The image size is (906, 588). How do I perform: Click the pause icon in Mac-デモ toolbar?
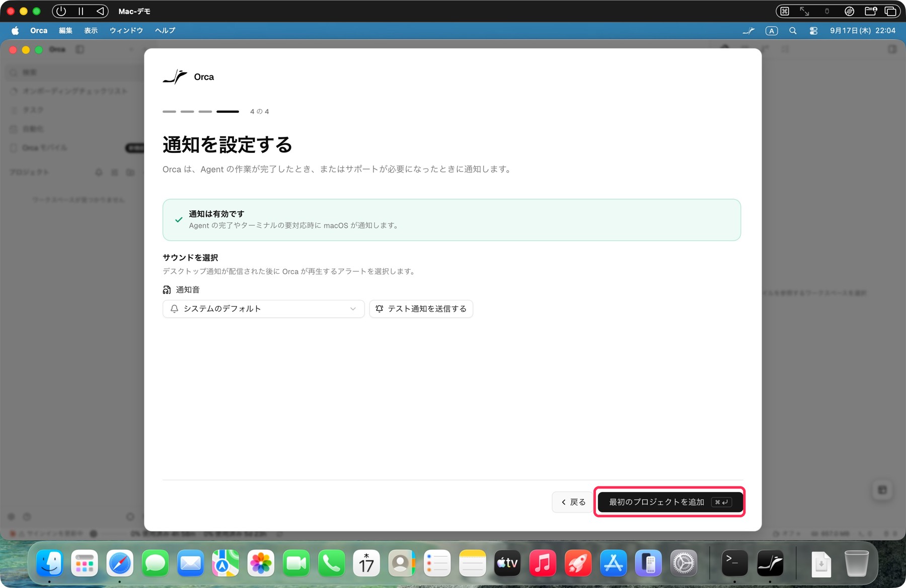[81, 11]
